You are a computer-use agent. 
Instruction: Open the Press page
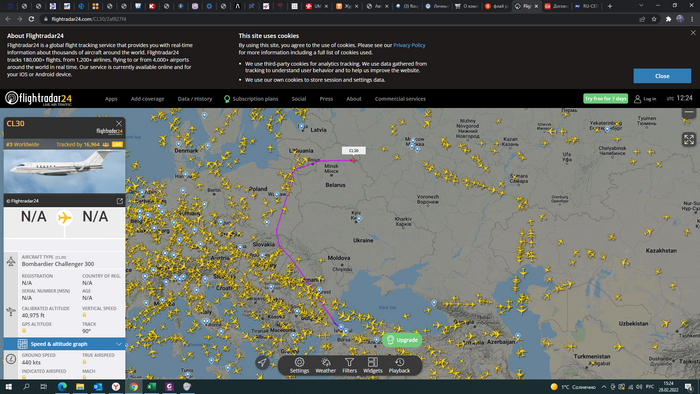[326, 99]
